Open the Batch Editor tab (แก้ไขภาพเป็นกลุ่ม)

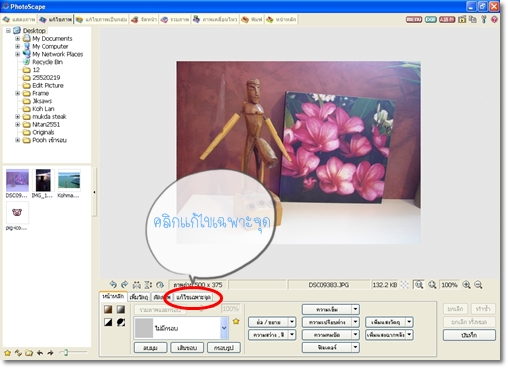101,19
